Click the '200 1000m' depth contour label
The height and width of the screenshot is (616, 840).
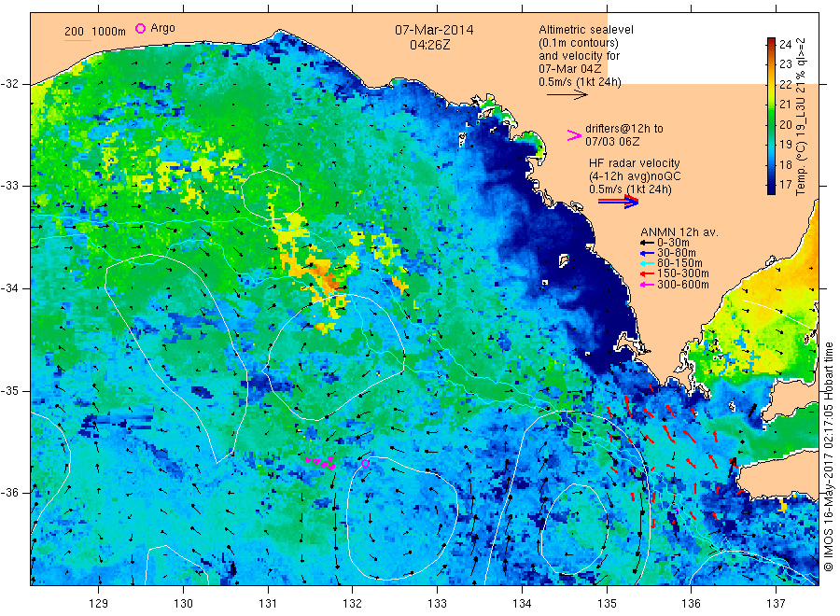[x=95, y=32]
